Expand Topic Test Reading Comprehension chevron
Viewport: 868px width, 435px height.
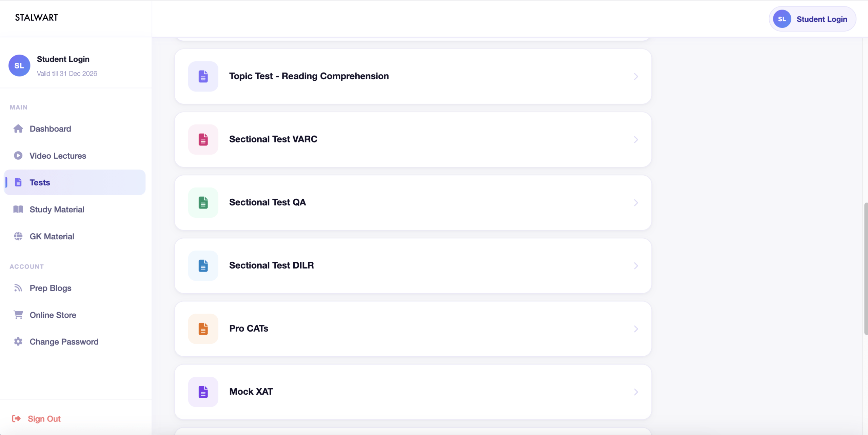point(636,77)
